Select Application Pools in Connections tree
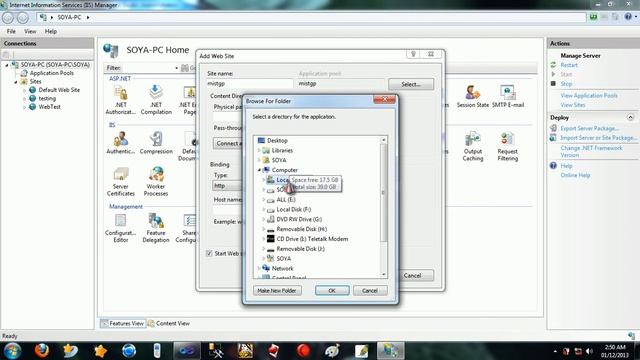 [x=51, y=73]
